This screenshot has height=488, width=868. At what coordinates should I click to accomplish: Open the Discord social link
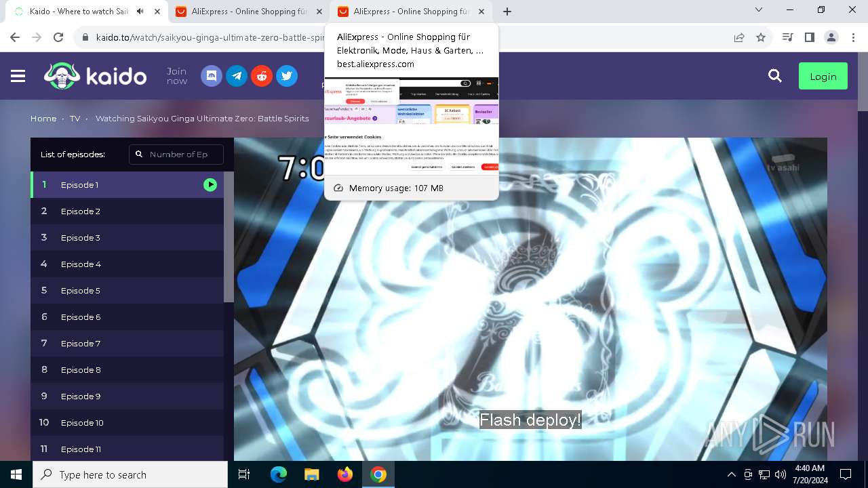pos(212,76)
